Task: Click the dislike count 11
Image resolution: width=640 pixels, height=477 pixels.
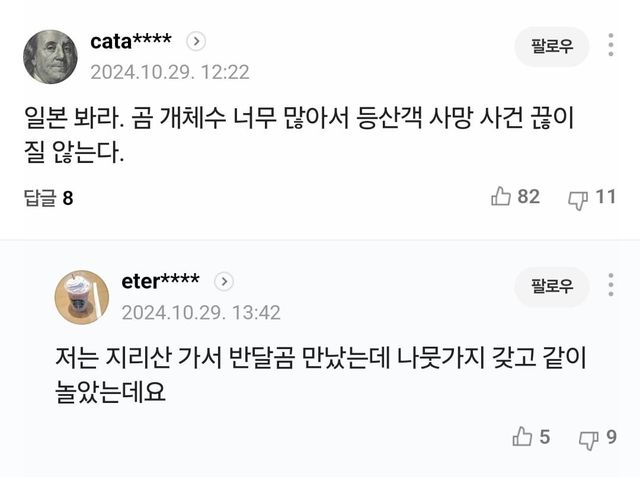Action: [606, 197]
